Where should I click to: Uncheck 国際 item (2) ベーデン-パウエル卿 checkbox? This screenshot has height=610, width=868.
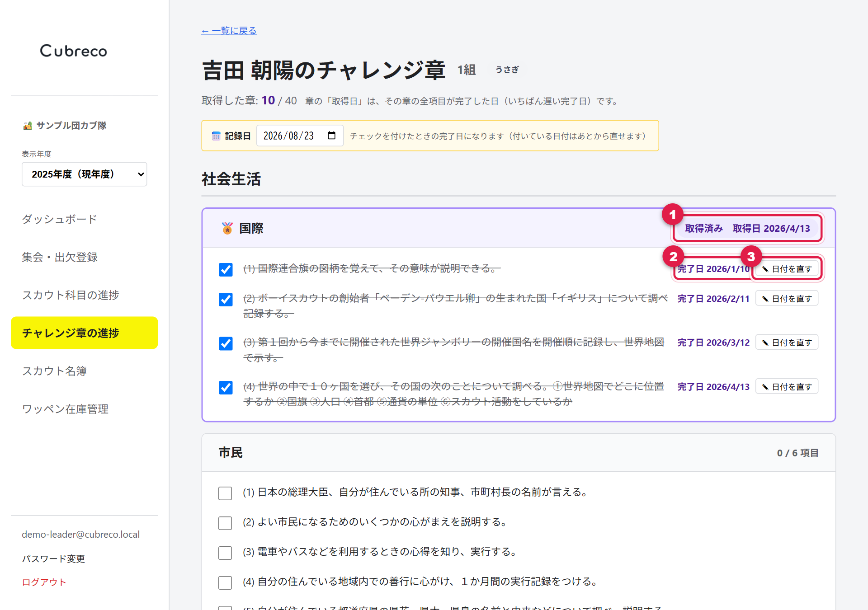click(226, 299)
